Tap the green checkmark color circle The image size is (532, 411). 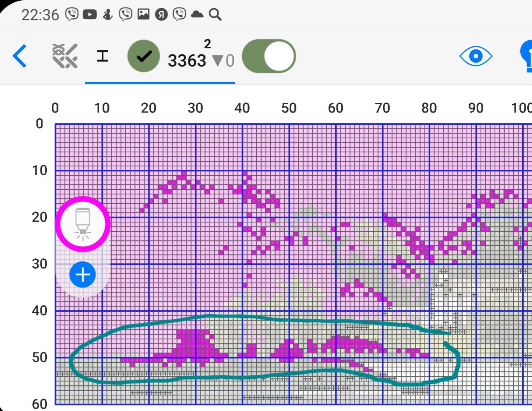pos(144,56)
